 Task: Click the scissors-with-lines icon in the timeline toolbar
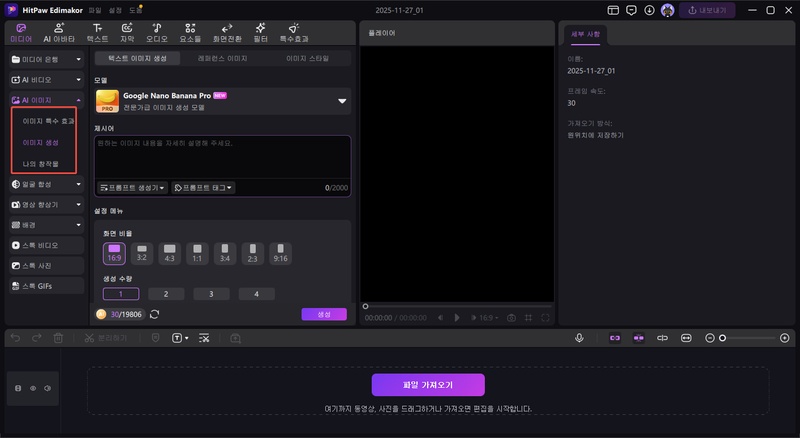204,338
